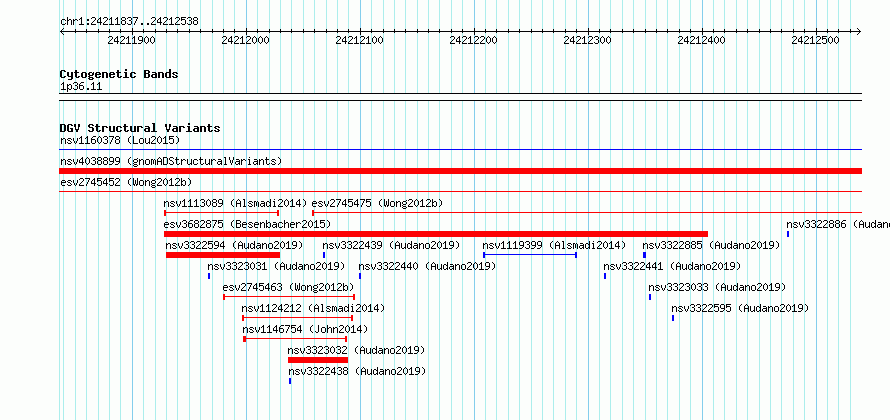890x420 pixels.
Task: Click the nsv3322440 (Audano2019) label
Action: coord(427,266)
